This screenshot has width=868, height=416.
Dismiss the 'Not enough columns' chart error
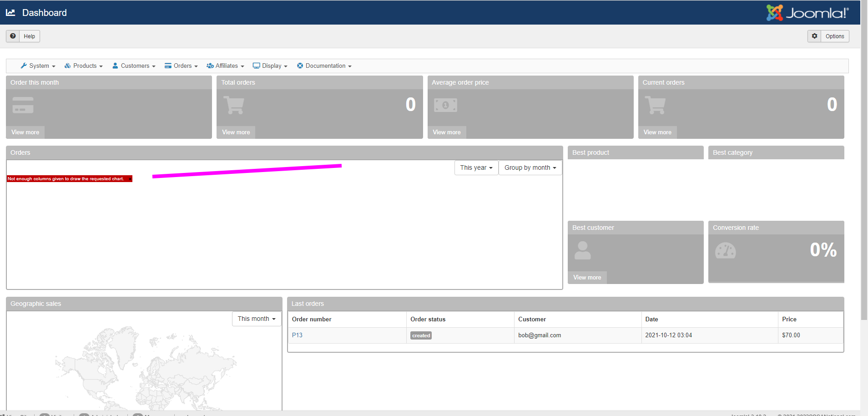click(130, 179)
